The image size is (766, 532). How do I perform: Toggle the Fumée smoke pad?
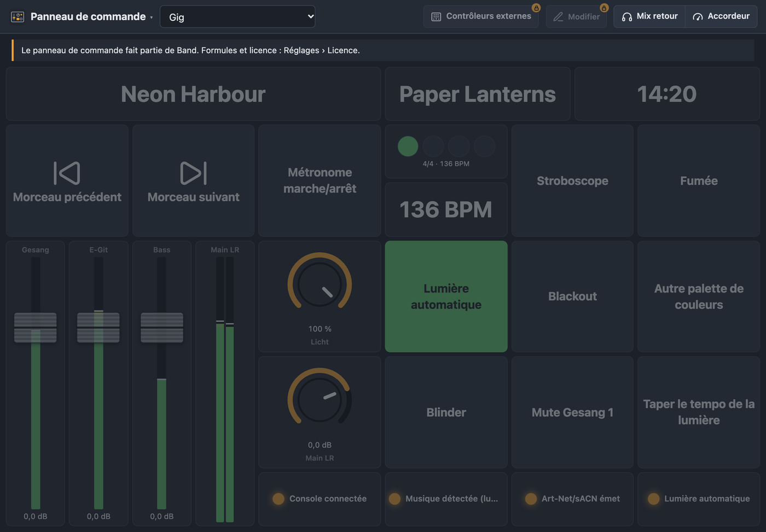tap(699, 180)
